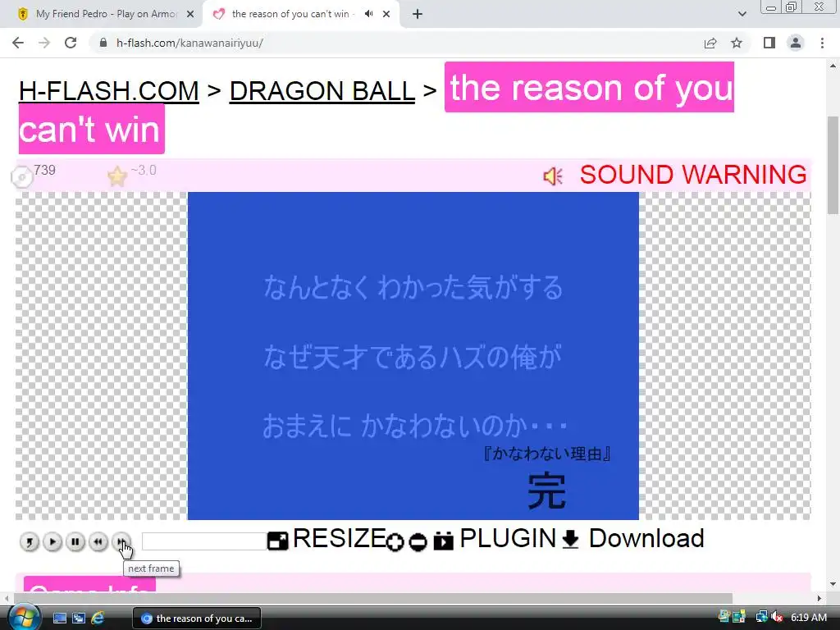Go forward with the forward arrow
Image resolution: width=840 pixels, height=630 pixels.
44,43
